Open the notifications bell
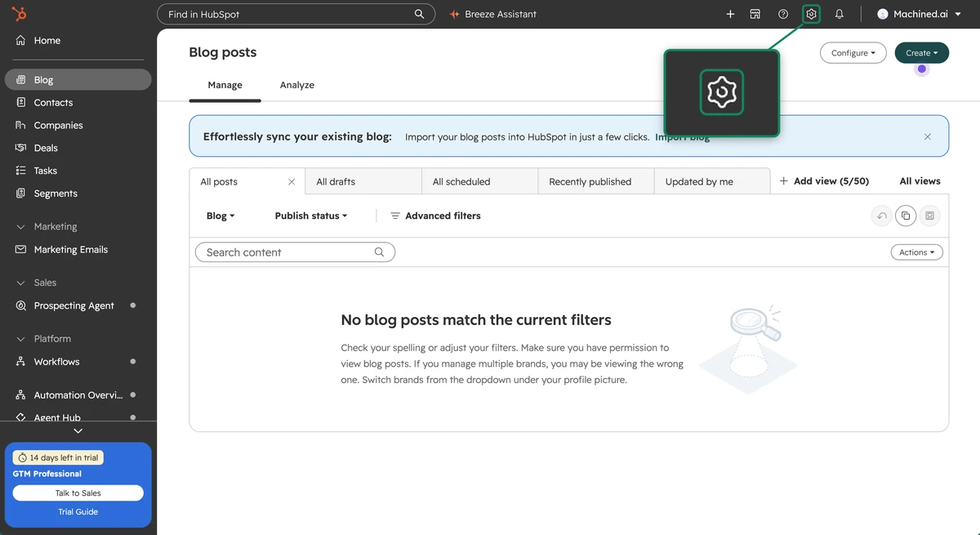The width and height of the screenshot is (980, 535). click(839, 14)
